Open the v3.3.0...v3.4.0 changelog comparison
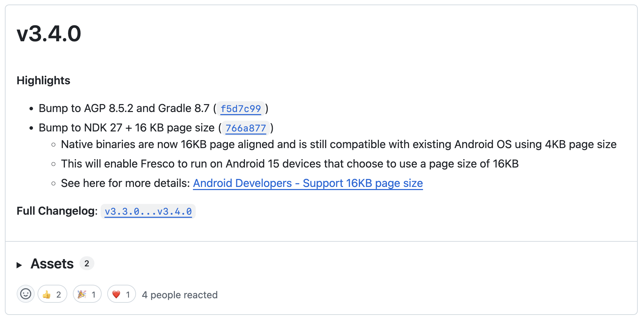Image resolution: width=644 pixels, height=317 pixels. [x=148, y=212]
